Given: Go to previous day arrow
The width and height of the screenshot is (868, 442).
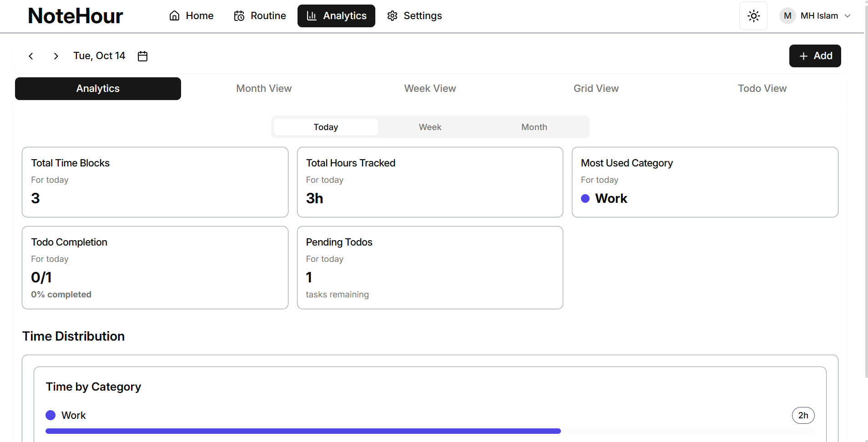Looking at the screenshot, I should [31, 56].
